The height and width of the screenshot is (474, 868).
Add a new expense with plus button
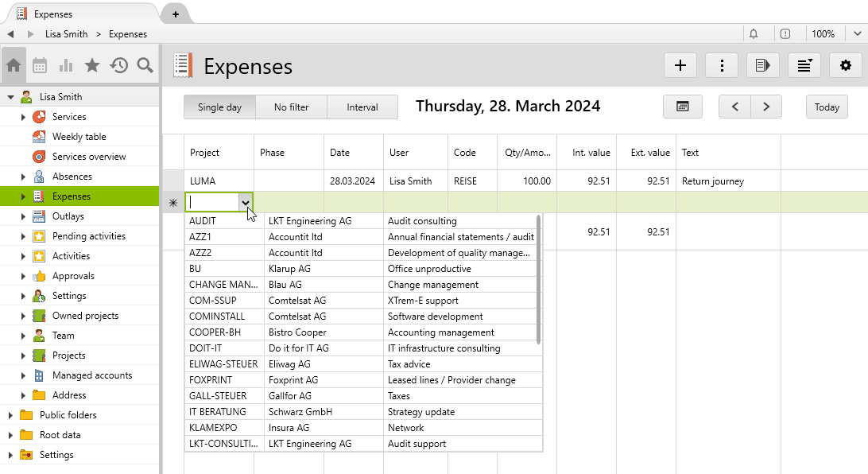680,65
